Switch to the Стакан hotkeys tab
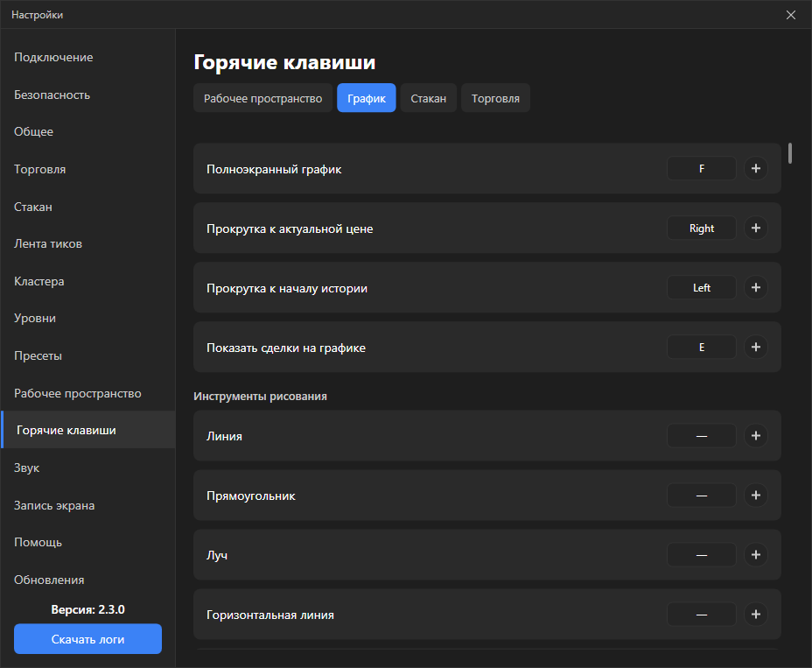 click(428, 98)
